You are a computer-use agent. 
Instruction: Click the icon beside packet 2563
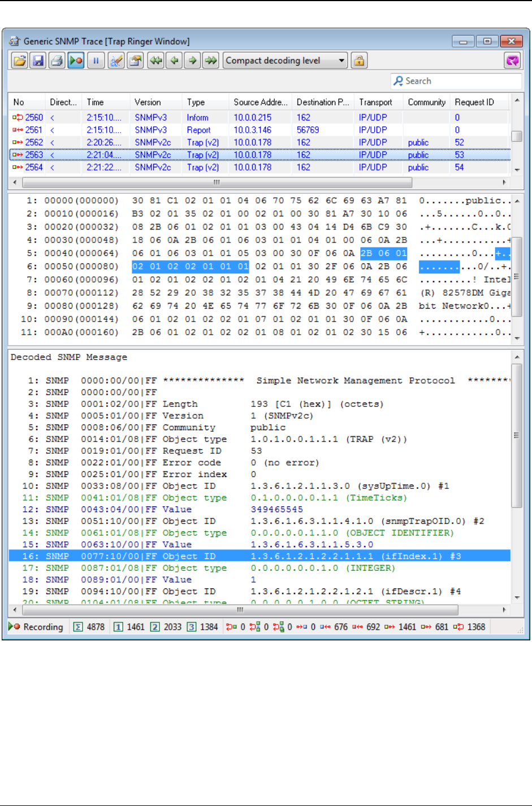(18, 155)
